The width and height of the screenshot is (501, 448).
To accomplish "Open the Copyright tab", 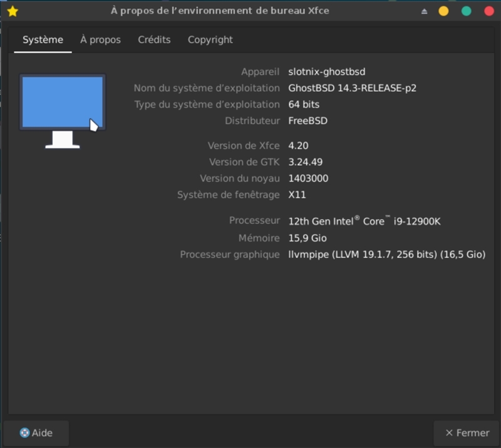I will (x=210, y=40).
